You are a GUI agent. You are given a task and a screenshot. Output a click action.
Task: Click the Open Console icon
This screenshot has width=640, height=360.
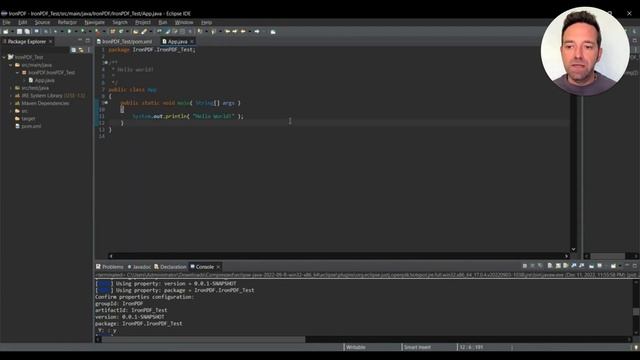coord(613,266)
